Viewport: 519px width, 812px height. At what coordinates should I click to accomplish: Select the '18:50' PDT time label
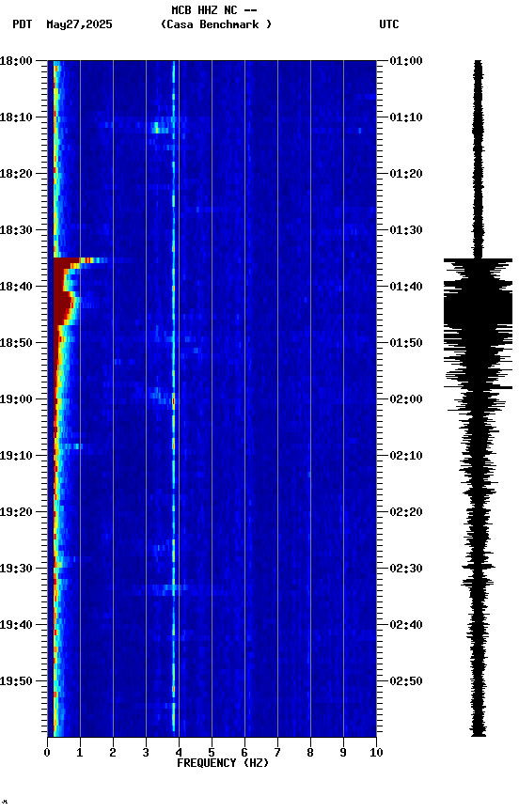tap(16, 343)
